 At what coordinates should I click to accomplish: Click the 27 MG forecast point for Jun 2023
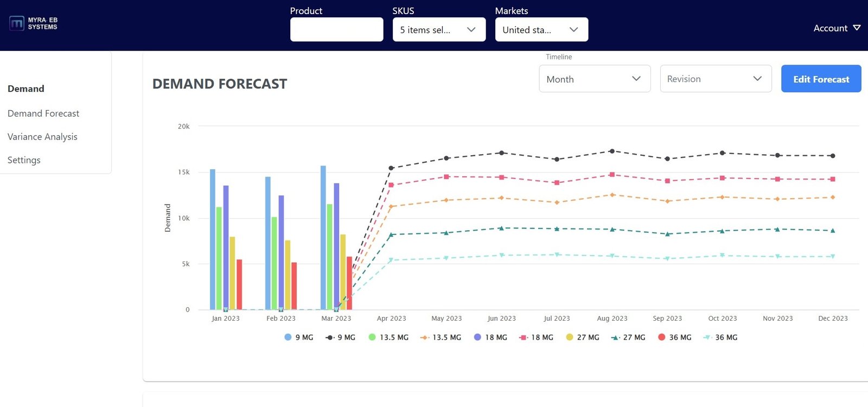click(x=501, y=228)
